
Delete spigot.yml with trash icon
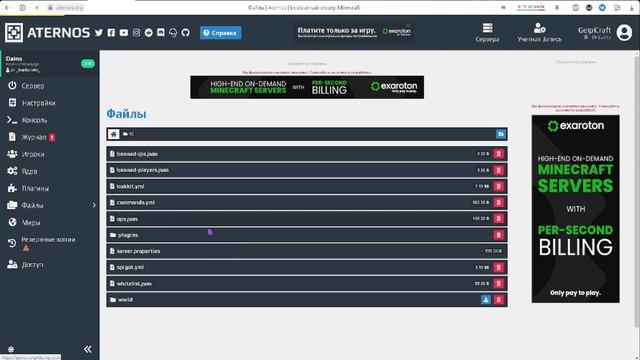tap(498, 267)
